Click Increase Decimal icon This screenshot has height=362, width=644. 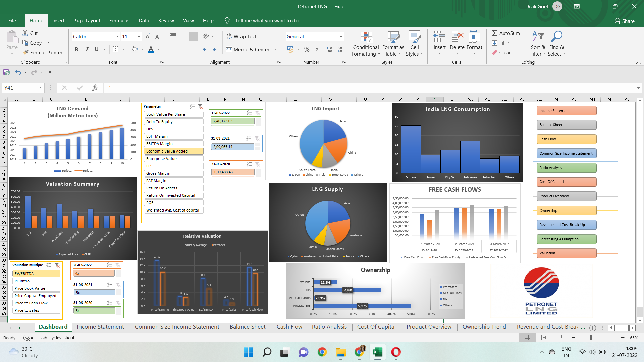329,49
